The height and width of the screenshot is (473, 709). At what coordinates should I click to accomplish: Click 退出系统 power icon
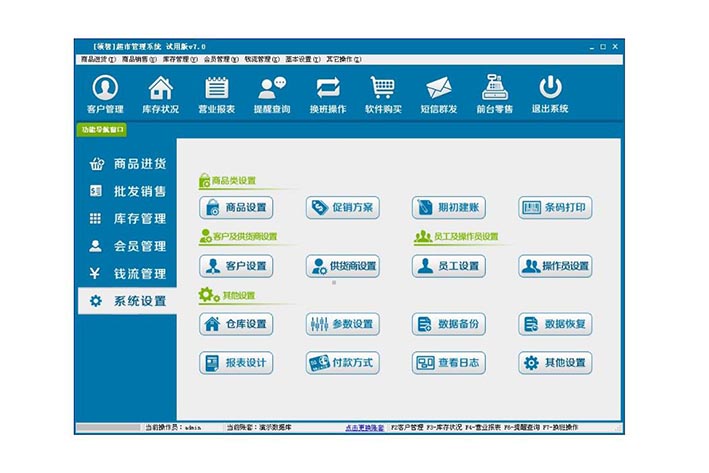click(550, 94)
